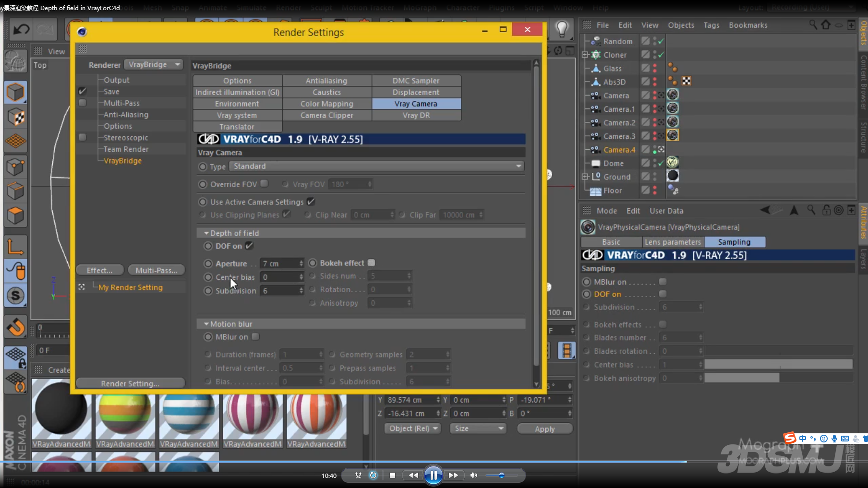The height and width of the screenshot is (488, 868).
Task: Open the User Data menu
Action: coord(666,210)
